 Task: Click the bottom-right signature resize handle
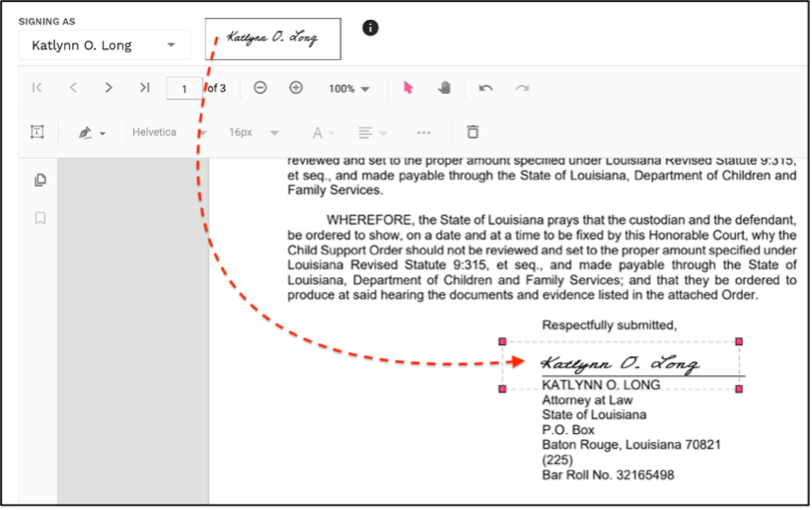click(x=739, y=389)
